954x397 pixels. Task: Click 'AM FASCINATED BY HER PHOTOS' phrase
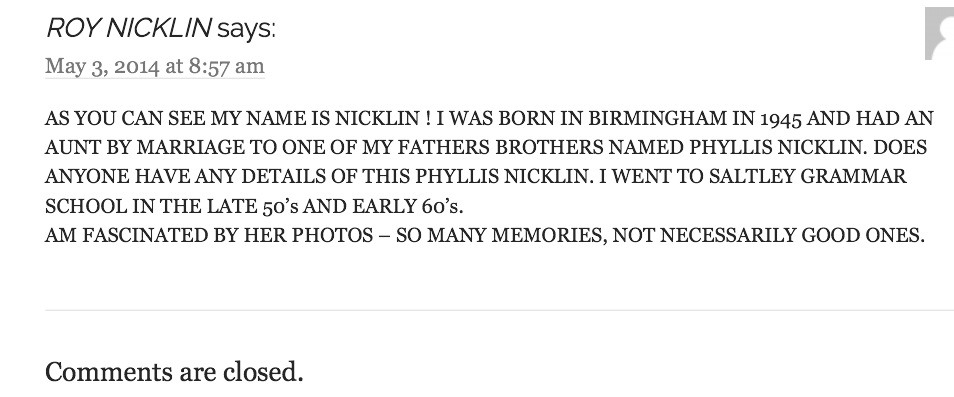pos(209,235)
